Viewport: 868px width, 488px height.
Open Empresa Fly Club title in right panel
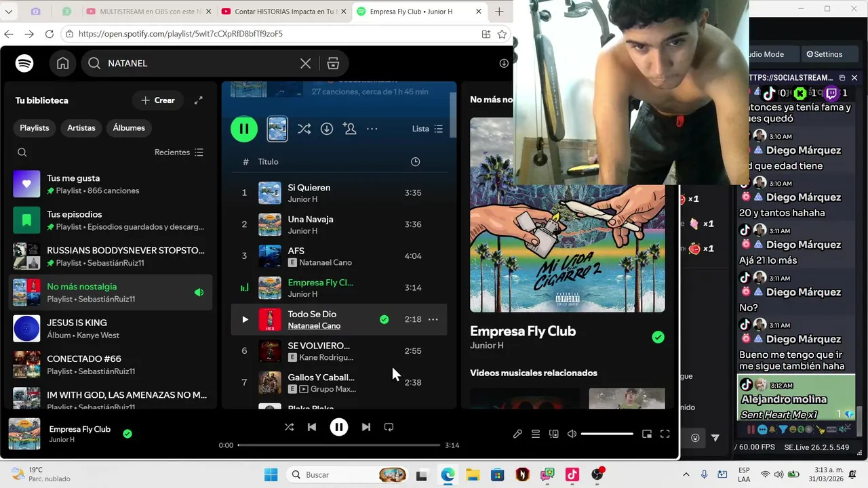[523, 331]
